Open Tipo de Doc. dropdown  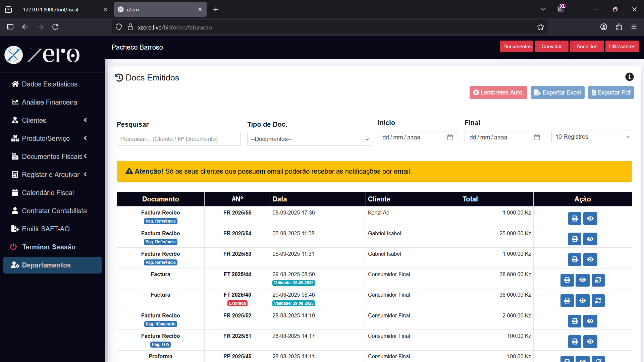309,139
